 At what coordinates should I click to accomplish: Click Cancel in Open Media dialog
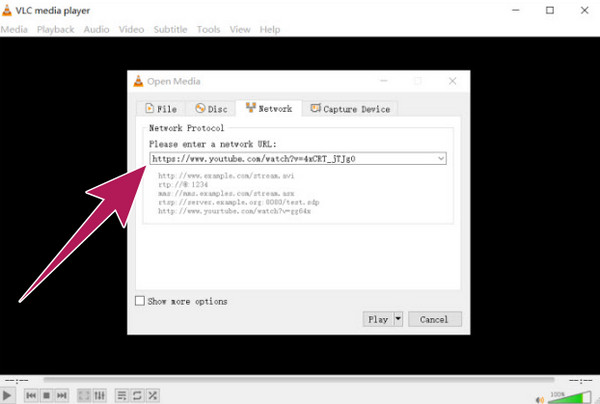[x=435, y=319]
